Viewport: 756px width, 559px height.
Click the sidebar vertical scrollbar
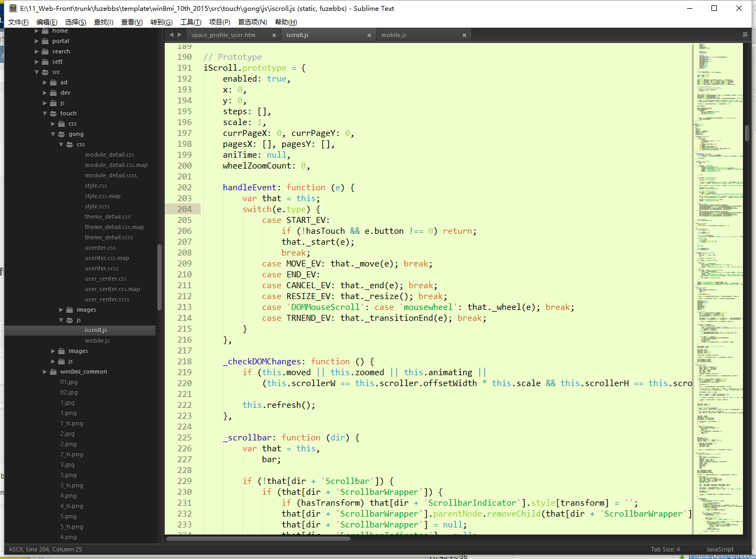160,277
